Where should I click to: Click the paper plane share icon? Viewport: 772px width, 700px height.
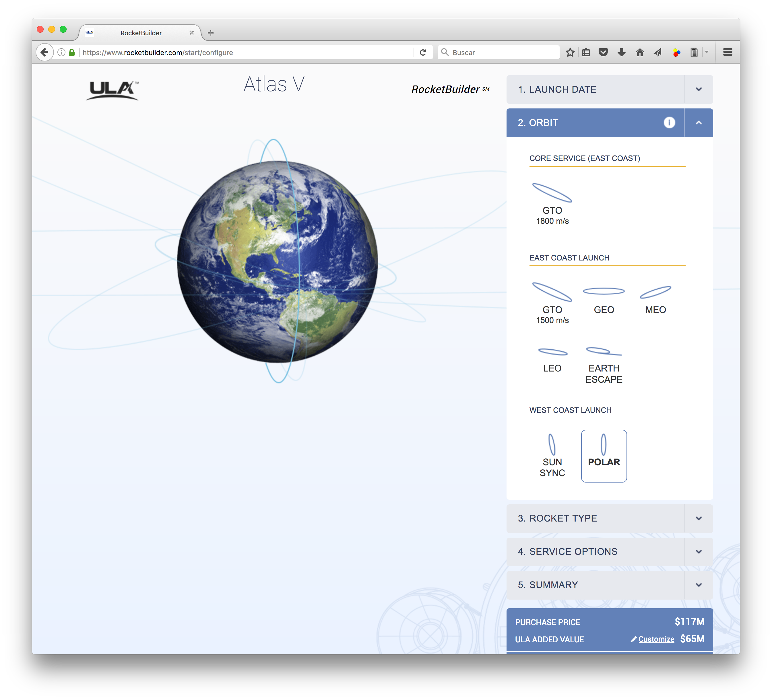coord(657,52)
